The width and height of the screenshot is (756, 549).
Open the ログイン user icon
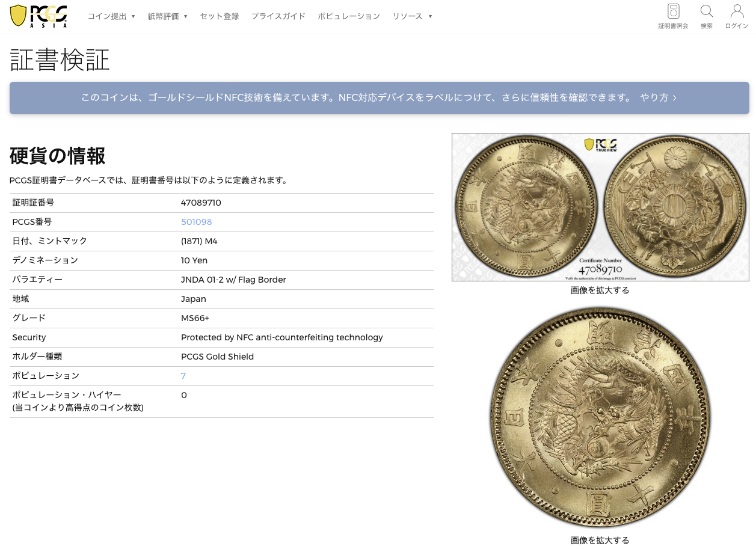click(737, 11)
